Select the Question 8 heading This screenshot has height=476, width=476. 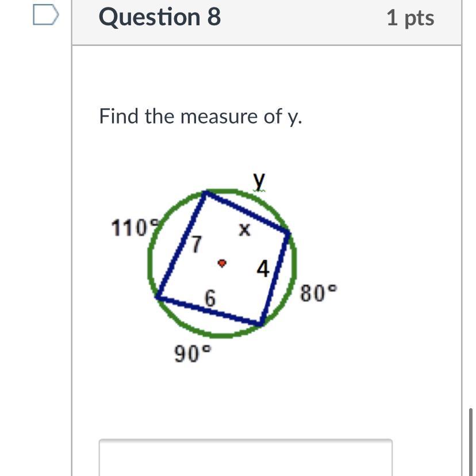160,17
